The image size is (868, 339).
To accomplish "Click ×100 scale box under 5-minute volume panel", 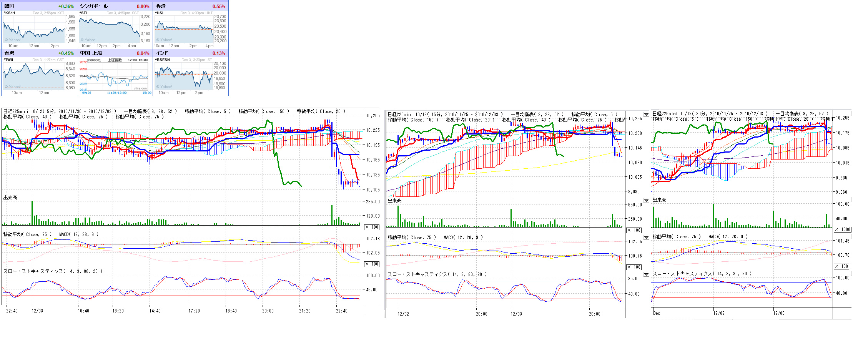I will point(372,227).
